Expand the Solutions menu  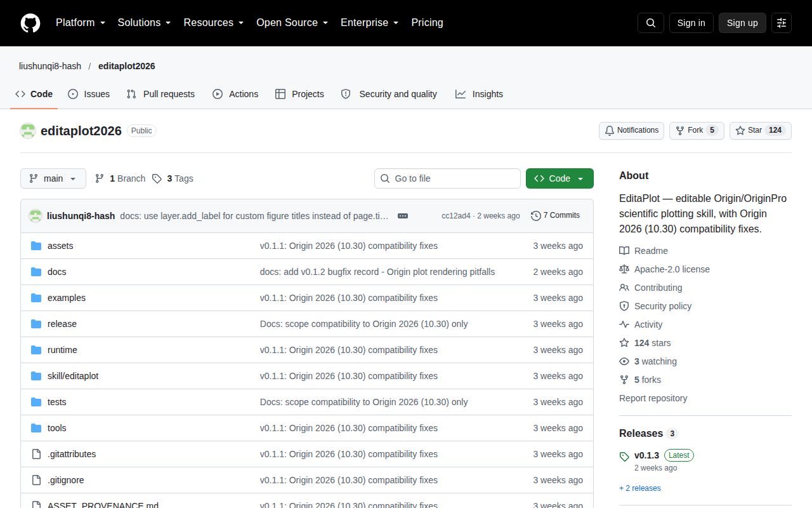point(144,23)
